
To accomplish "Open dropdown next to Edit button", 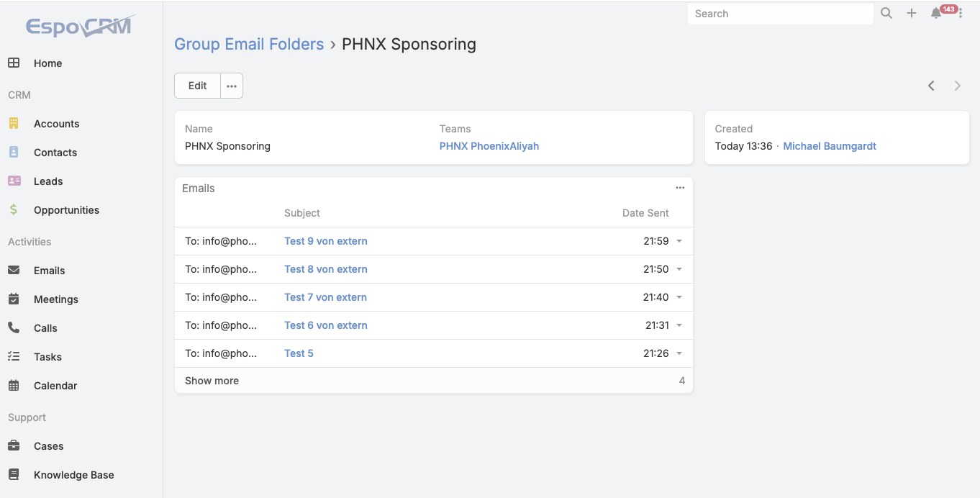I will (232, 86).
